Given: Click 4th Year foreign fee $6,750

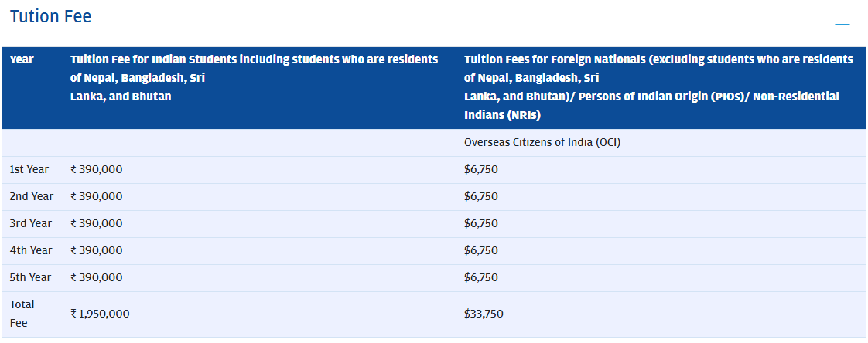Looking at the screenshot, I should [481, 250].
